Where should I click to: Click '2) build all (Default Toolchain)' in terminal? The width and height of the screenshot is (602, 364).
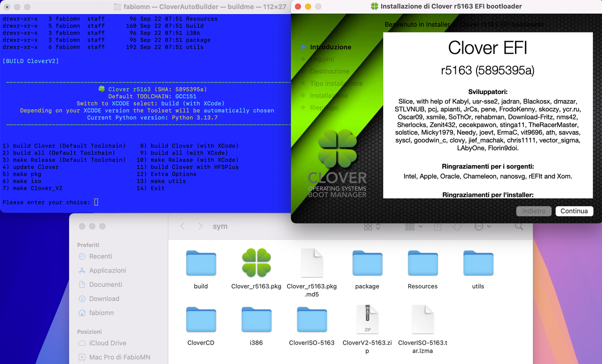[59, 153]
